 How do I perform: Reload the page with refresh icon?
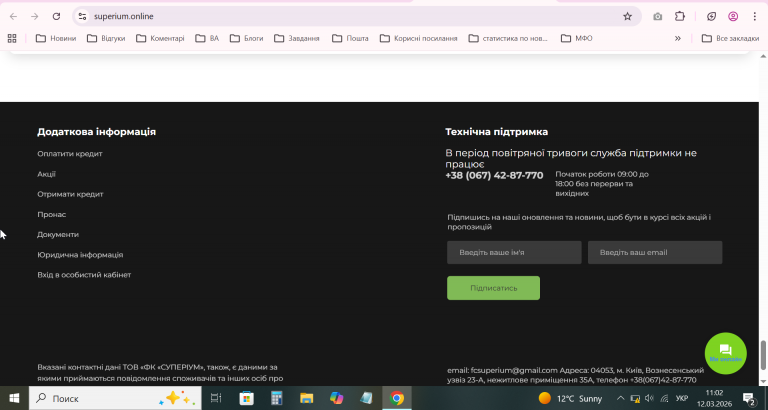(56, 16)
